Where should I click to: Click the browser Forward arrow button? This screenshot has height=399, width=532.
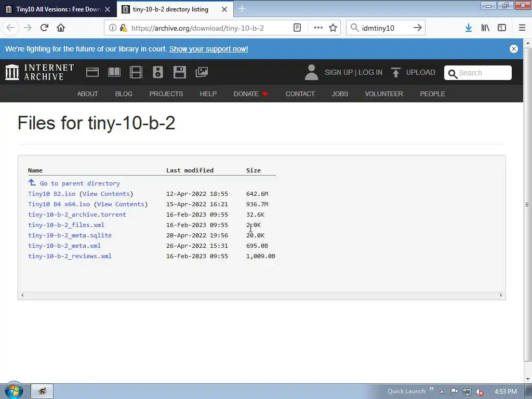(28, 28)
